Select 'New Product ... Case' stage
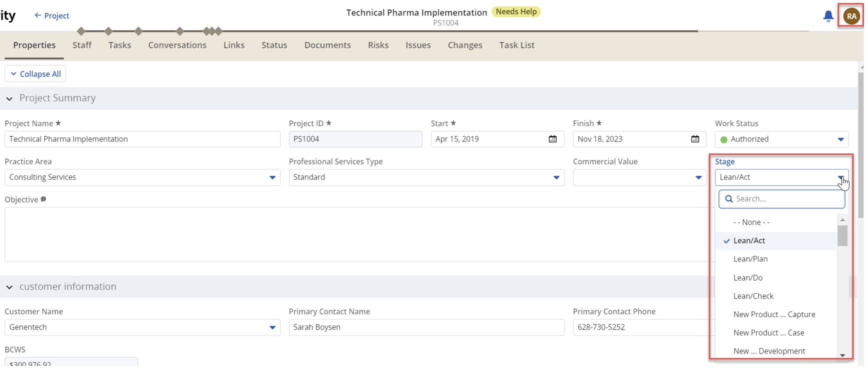This screenshot has width=868, height=370. click(776, 333)
